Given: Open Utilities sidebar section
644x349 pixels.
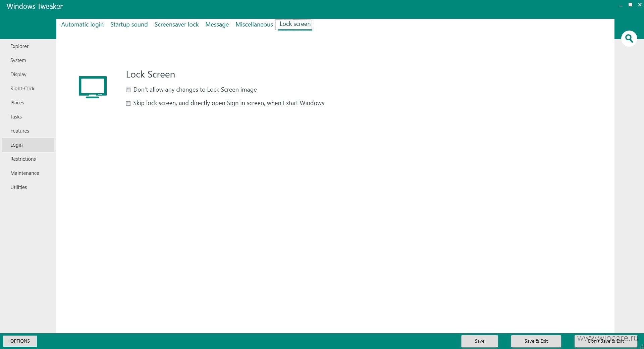Looking at the screenshot, I should coord(28,187).
